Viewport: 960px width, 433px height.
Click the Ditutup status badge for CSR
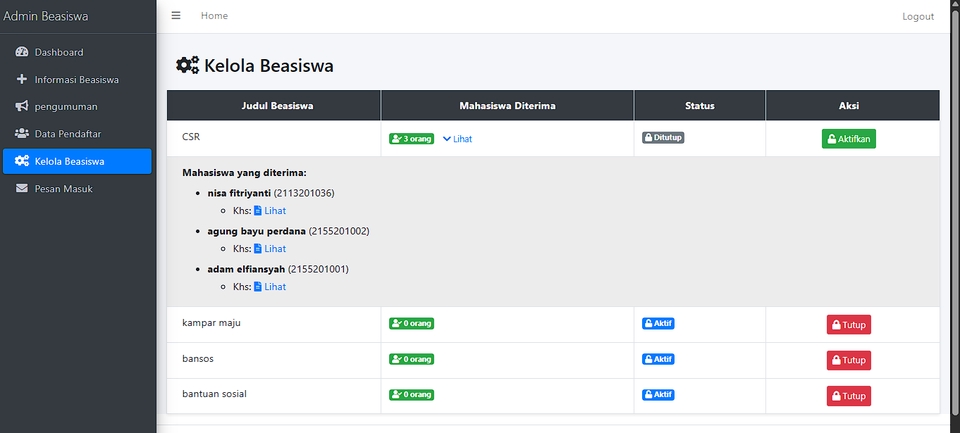(662, 138)
